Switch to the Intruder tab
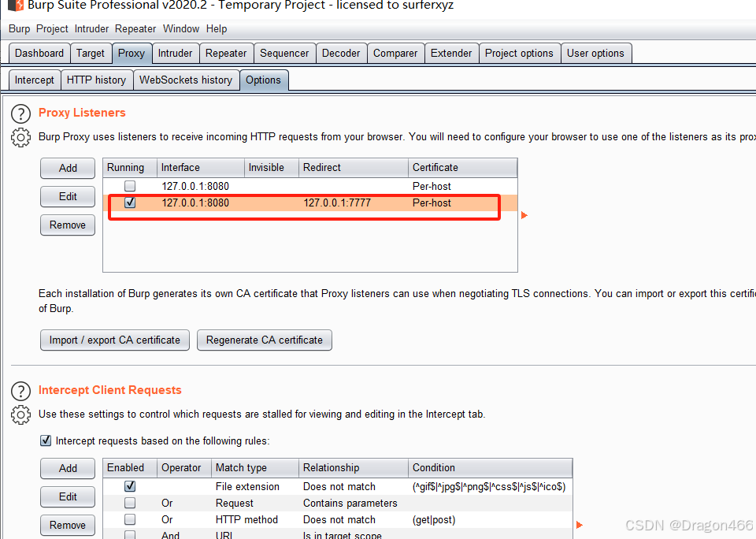The height and width of the screenshot is (539, 756). tap(175, 53)
